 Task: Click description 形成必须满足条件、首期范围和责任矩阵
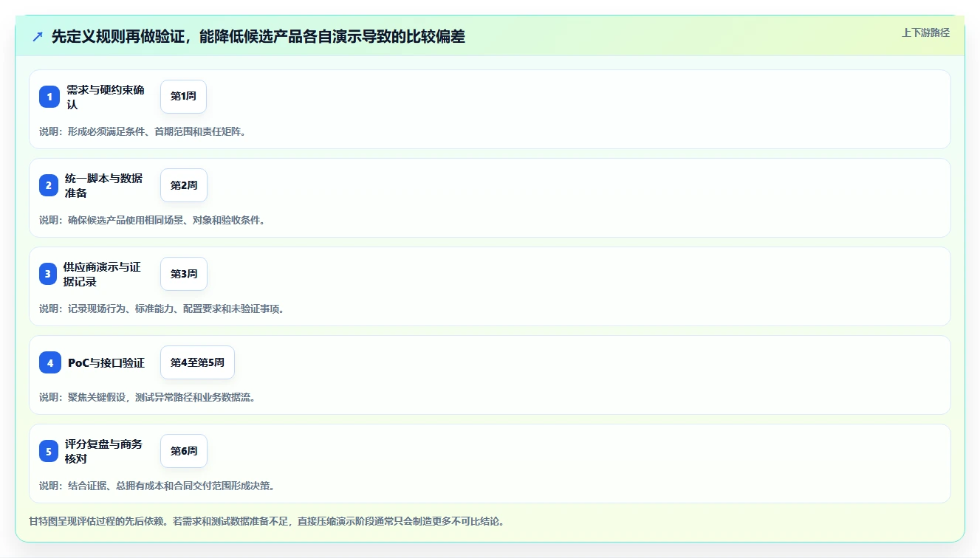coord(142,131)
